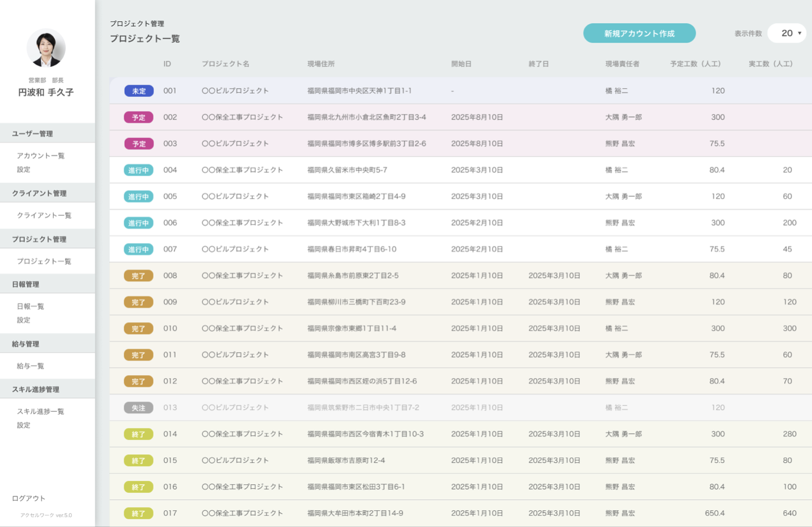Open クライアント一覧 in the sidebar
The width and height of the screenshot is (812, 527).
44,215
